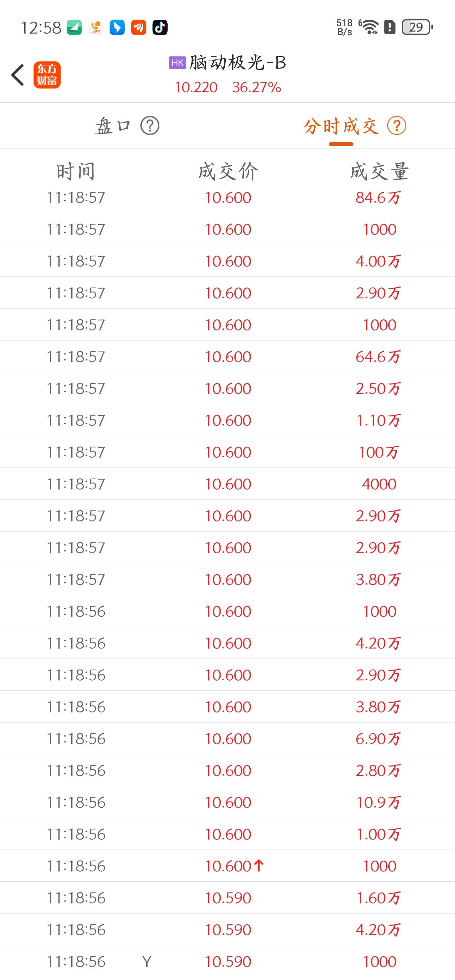
Task: Tap the Wi-Fi signal status icon
Action: click(370, 27)
